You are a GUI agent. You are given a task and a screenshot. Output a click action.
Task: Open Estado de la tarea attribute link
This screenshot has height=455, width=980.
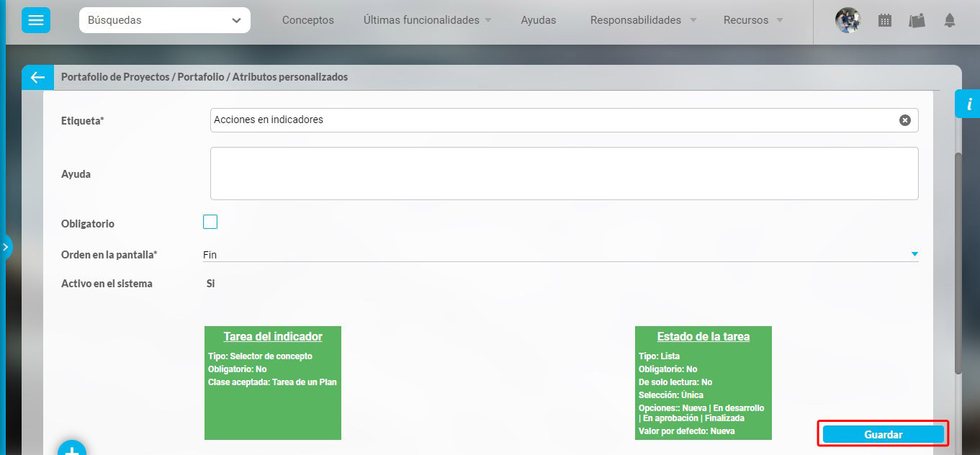point(703,336)
